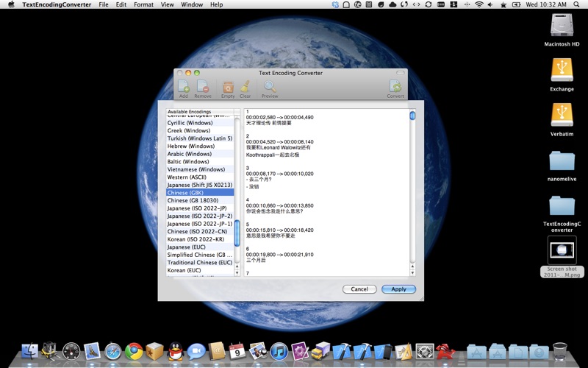
Task: Click the Add file toolbar icon
Action: pos(183,87)
